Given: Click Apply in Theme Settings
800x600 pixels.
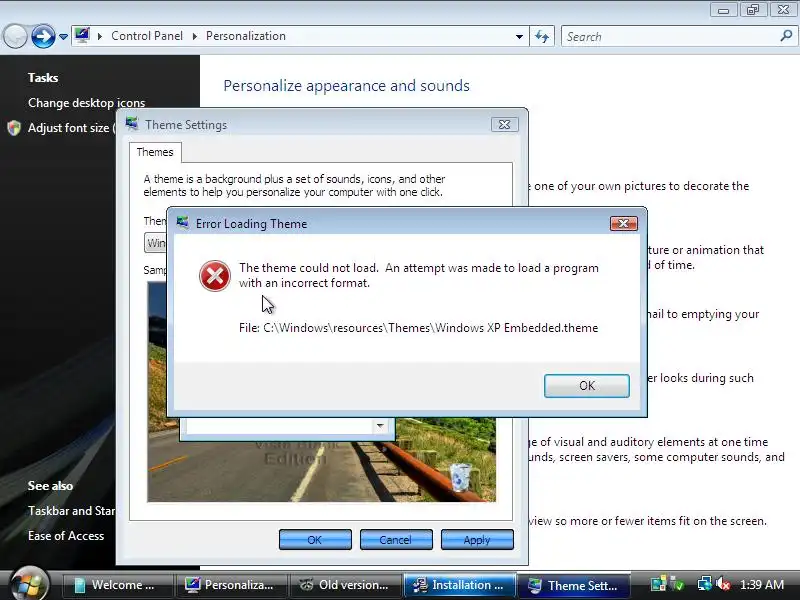Looking at the screenshot, I should tap(477, 540).
